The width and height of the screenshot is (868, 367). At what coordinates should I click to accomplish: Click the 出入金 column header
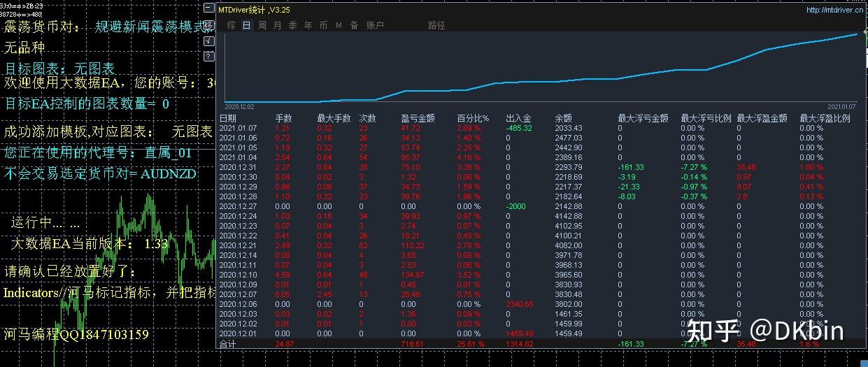(x=518, y=118)
